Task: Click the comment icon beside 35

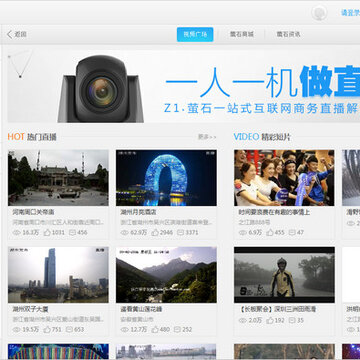Action: click(x=292, y=320)
